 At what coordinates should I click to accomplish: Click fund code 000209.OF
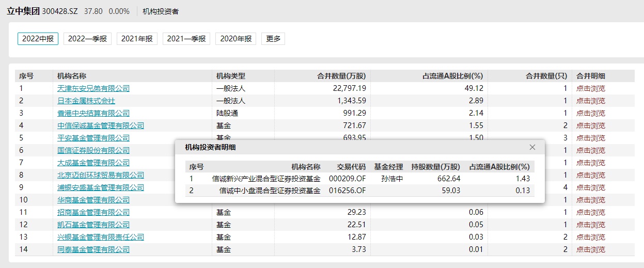click(x=347, y=179)
